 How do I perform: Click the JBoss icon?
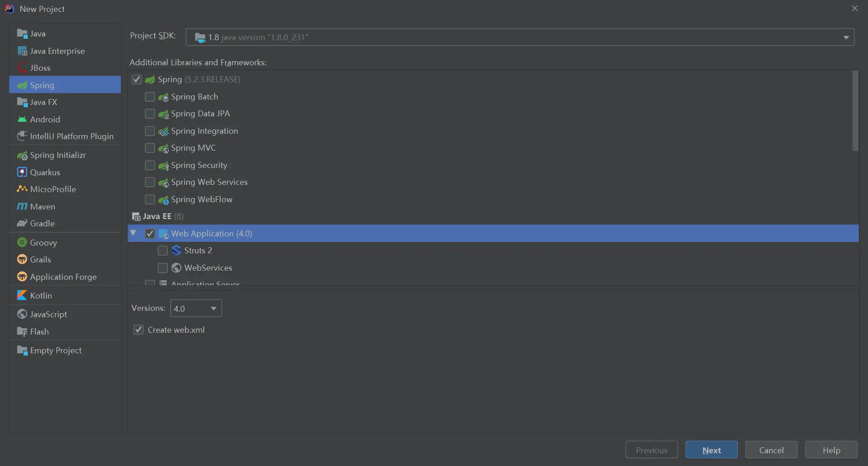[x=22, y=68]
